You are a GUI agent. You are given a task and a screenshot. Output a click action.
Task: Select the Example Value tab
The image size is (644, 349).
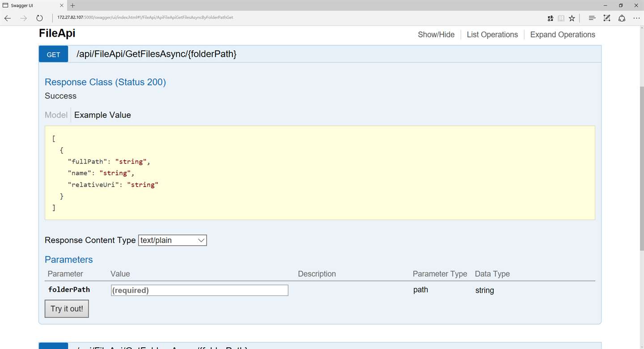point(102,115)
